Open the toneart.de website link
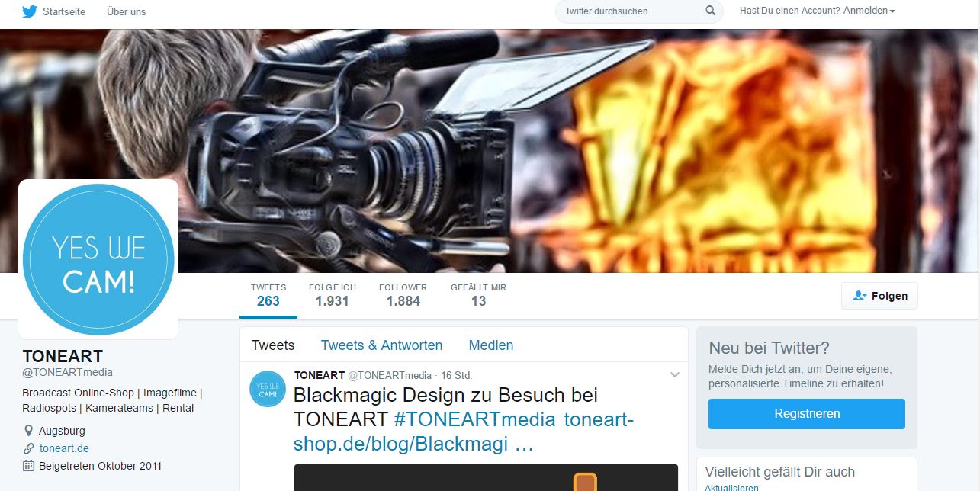980x491 pixels. 64,448
